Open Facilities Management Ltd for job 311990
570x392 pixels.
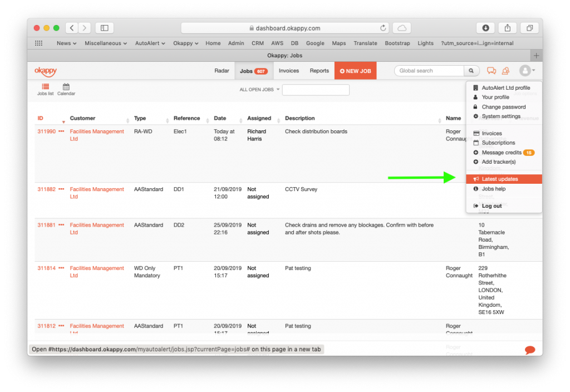(97, 135)
